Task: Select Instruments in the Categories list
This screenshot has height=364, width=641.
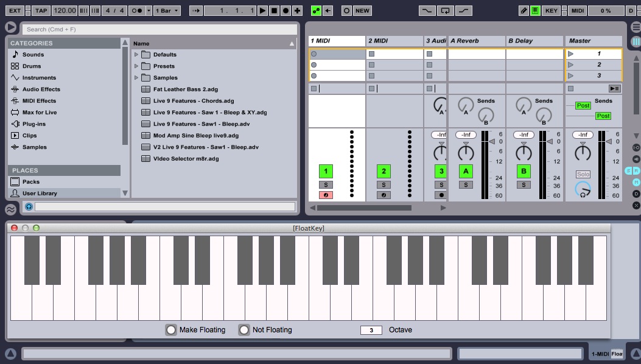Action: coord(39,78)
